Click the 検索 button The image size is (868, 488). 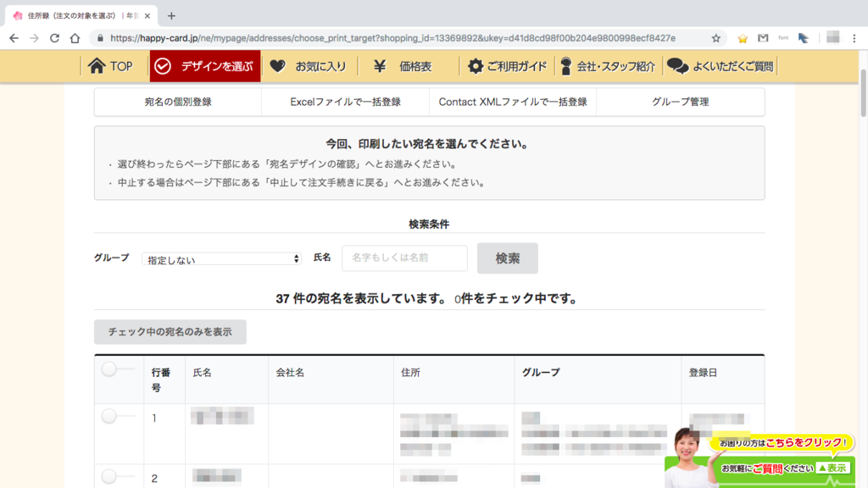pyautogui.click(x=508, y=258)
